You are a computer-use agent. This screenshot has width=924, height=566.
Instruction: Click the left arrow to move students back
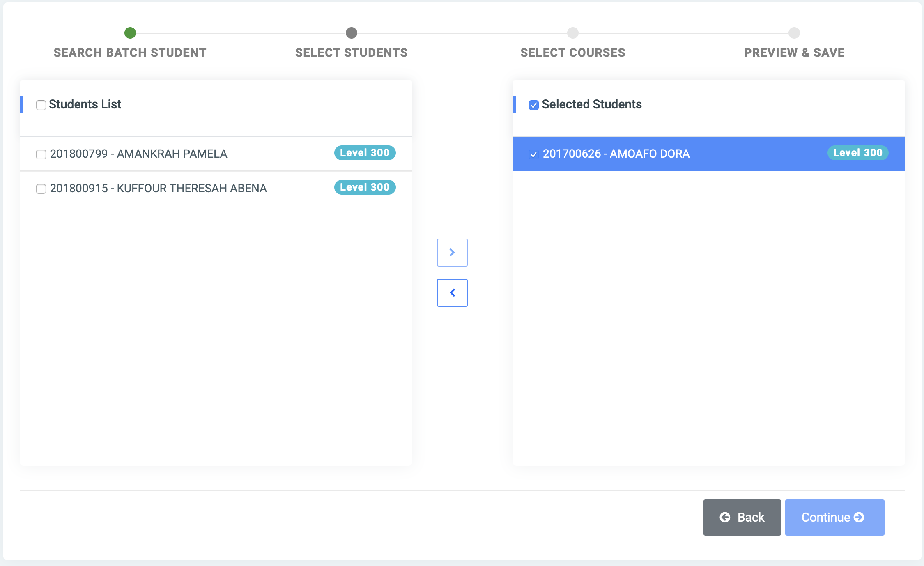point(452,292)
